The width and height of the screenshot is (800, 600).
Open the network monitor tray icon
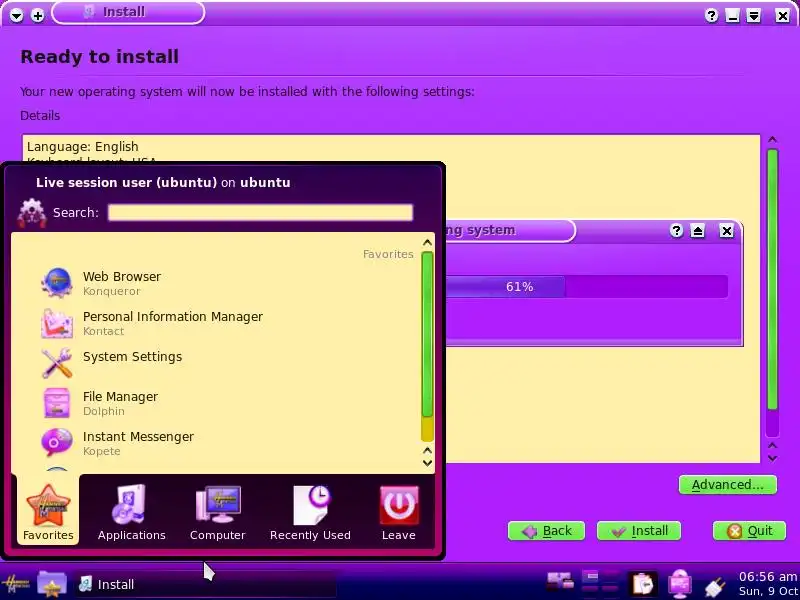[x=680, y=583]
